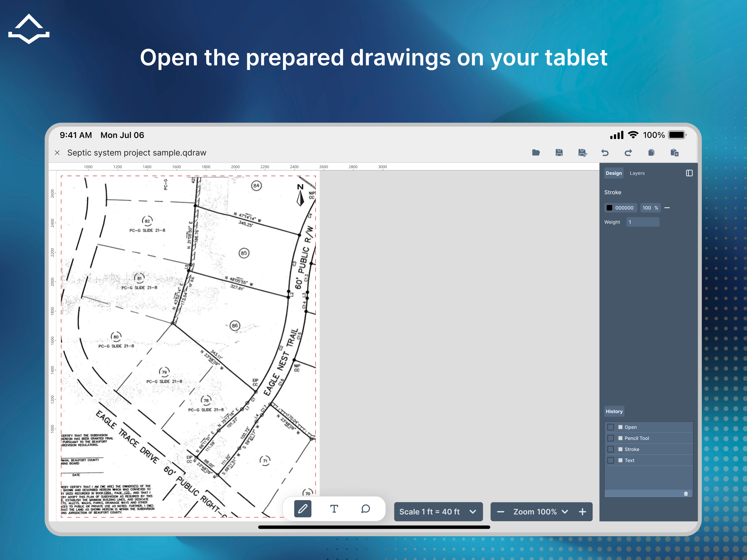Click the stroke hex field 000000

[x=624, y=208]
